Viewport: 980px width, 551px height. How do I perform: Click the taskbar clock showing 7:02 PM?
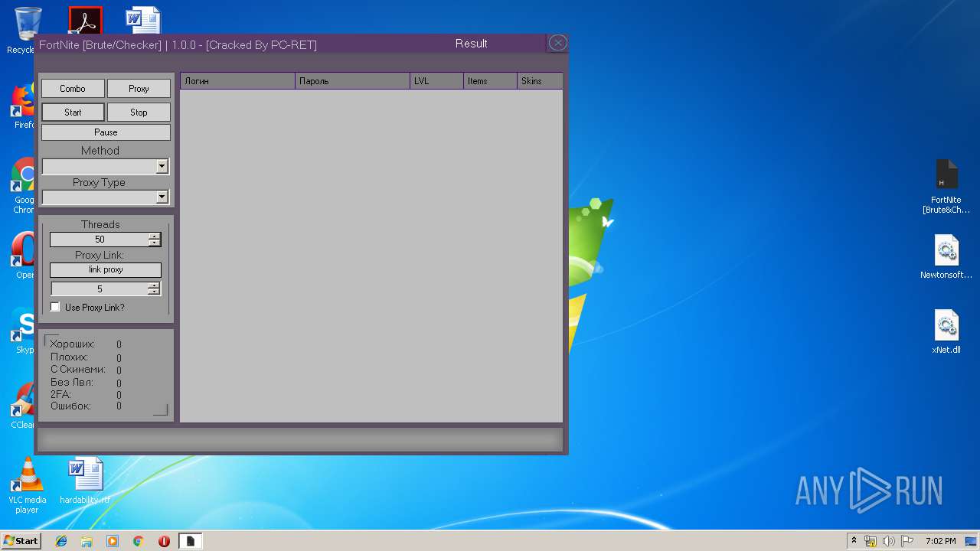(941, 541)
